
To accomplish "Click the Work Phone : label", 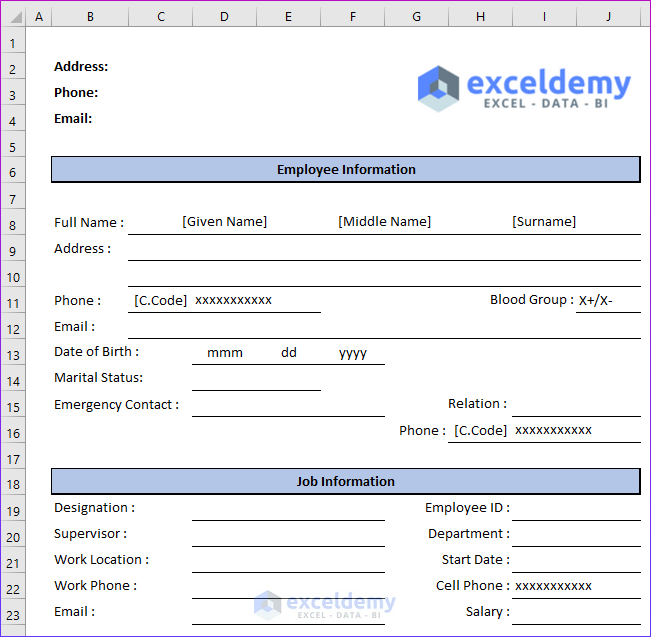I will [x=95, y=586].
